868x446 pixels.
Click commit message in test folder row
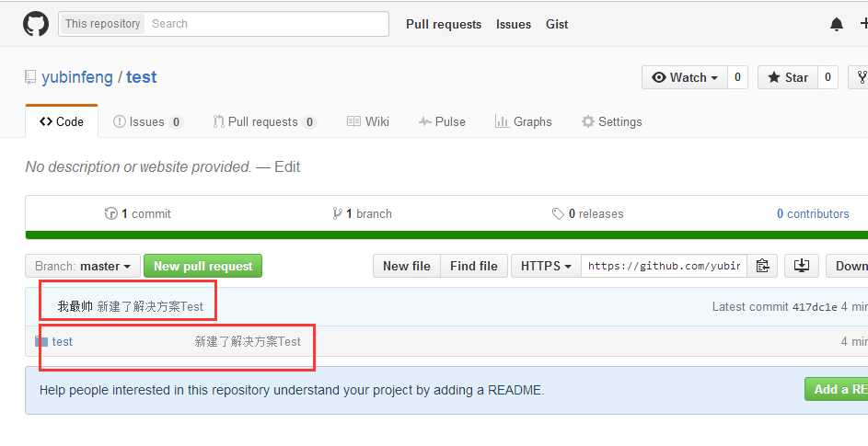(248, 341)
